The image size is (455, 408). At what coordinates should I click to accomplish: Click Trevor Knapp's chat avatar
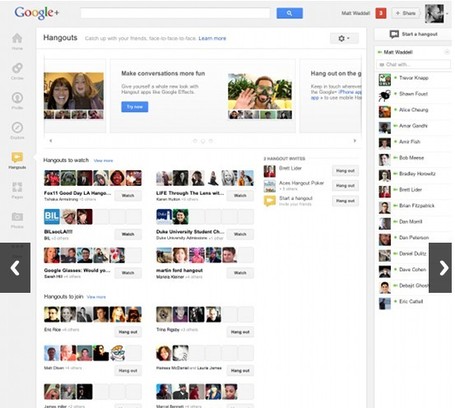point(385,80)
